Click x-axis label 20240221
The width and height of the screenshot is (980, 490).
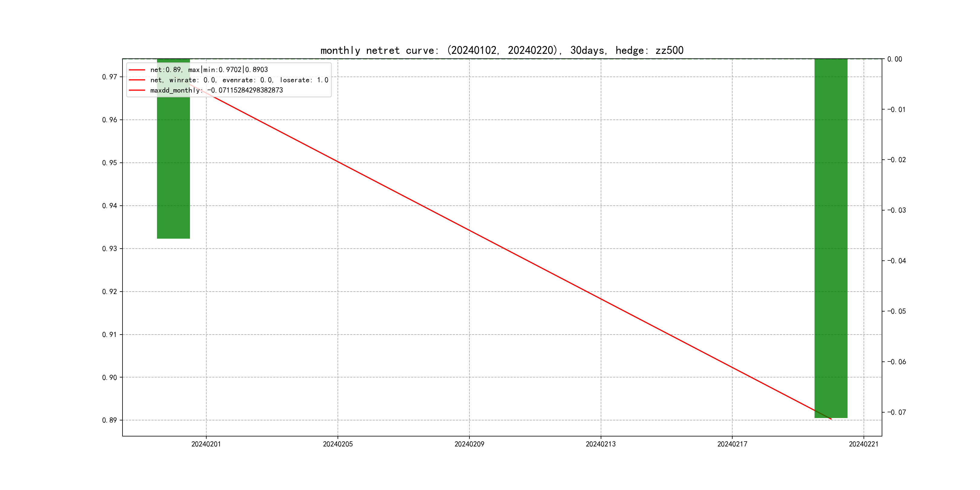(864, 444)
